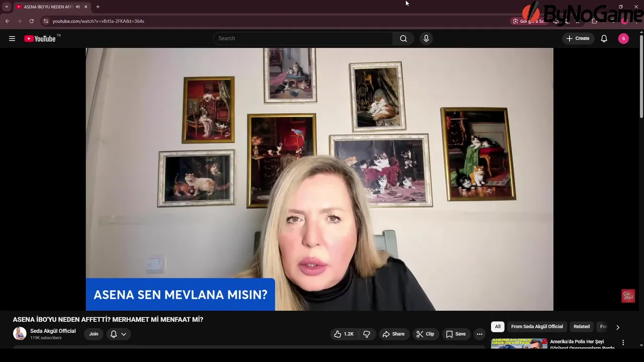This screenshot has width=644, height=362.
Task: Open the Amerika'da Polis Her Şeyi video thumbnail
Action: click(519, 344)
